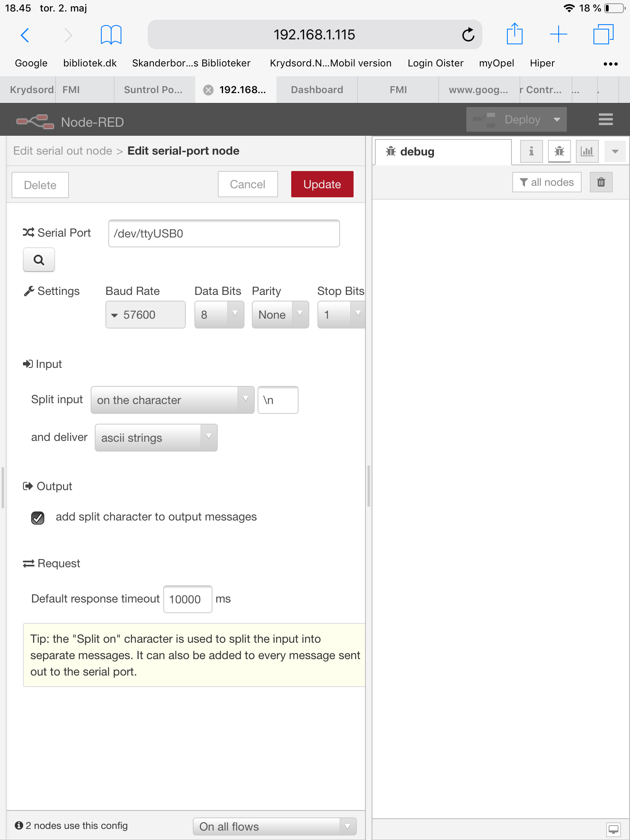Focus the split character \n field

(x=278, y=400)
